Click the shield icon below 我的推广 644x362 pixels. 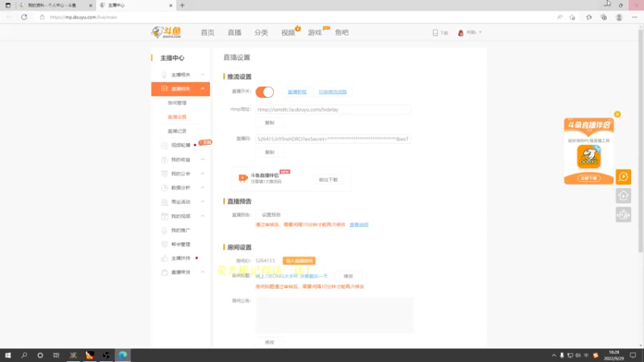[x=164, y=245]
